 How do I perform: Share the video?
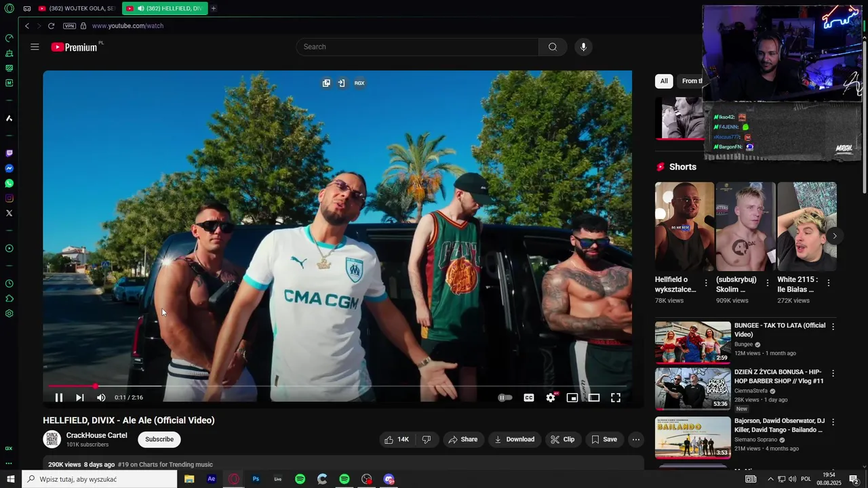tap(463, 439)
